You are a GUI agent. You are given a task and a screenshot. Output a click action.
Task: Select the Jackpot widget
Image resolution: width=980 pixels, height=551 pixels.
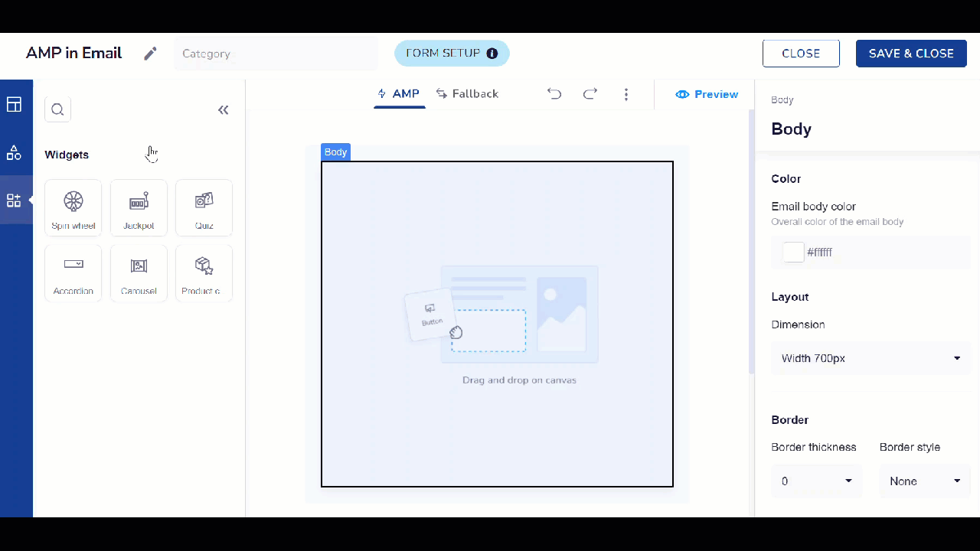139,207
